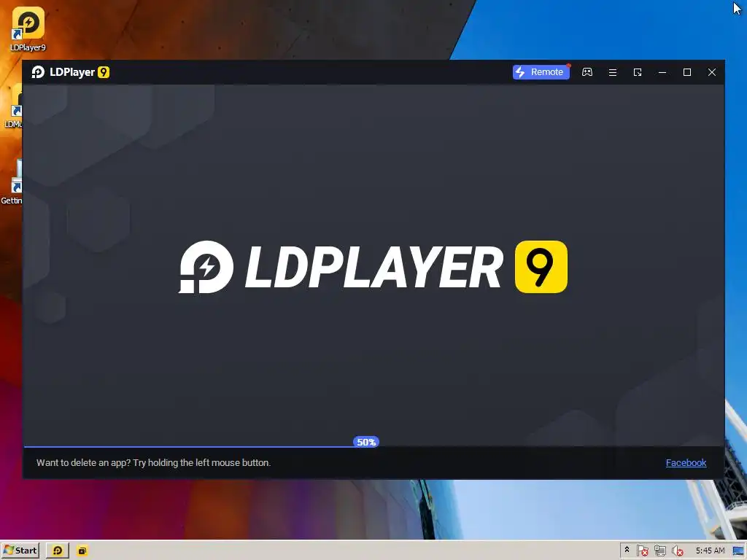Viewport: 747px width, 560px height.
Task: Click the second yellow taskbar icon
Action: 82,551
